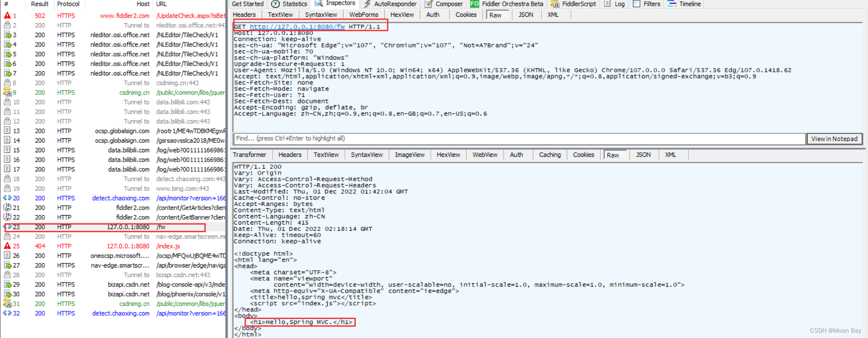The width and height of the screenshot is (868, 338).
Task: Sort sessions by Host column header
Action: 143,4
